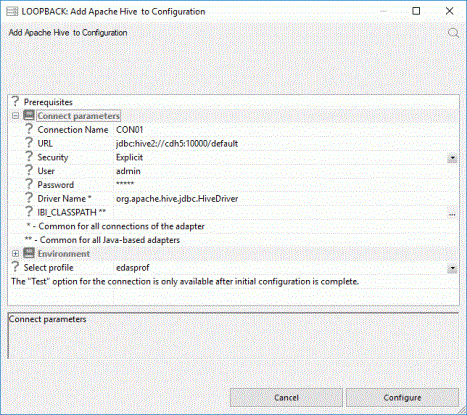Click the help icon beside URL

coord(29,143)
